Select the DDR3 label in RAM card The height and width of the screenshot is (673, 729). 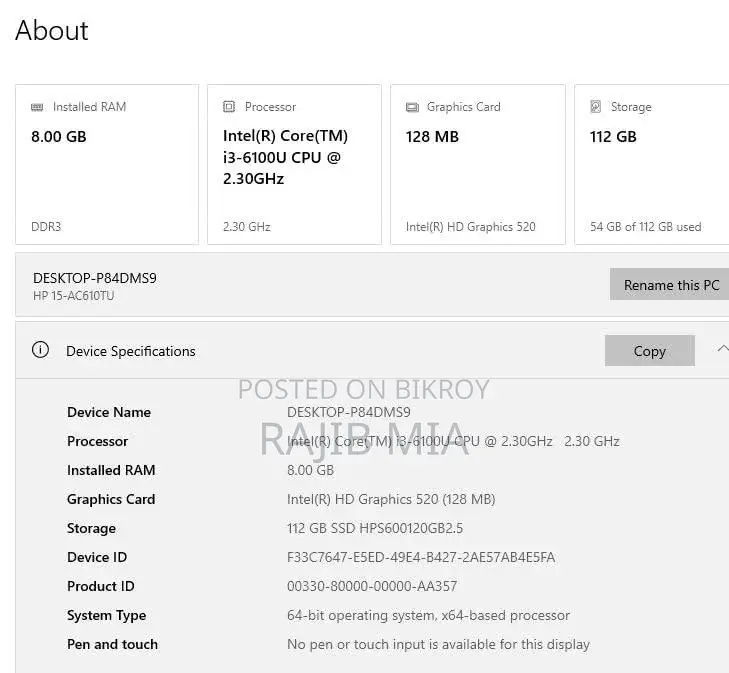(x=46, y=227)
